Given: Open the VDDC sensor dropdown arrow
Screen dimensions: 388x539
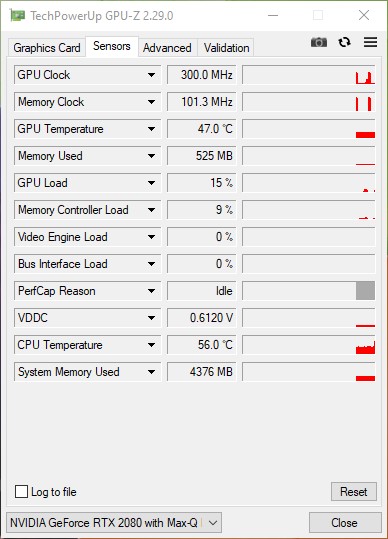Looking at the screenshot, I should [x=151, y=318].
